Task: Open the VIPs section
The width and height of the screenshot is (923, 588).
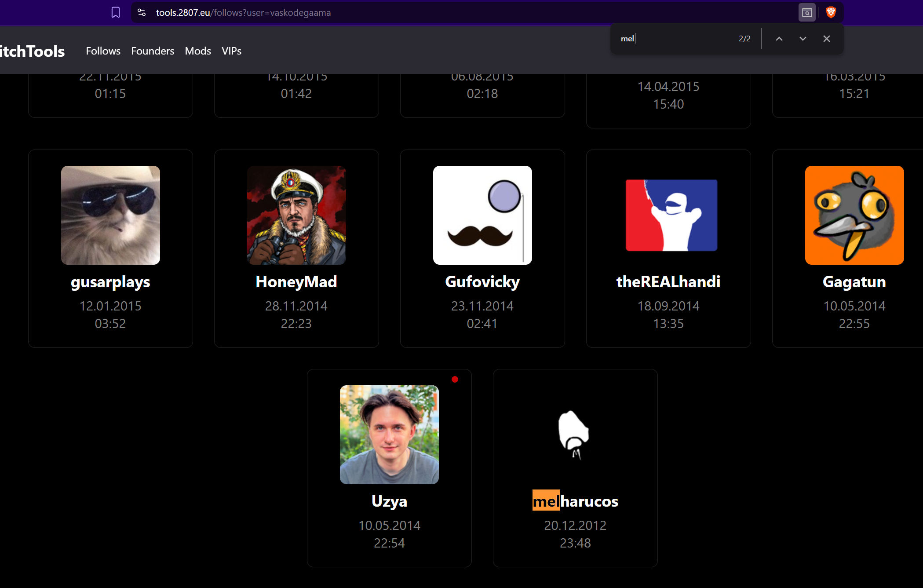Action: (x=231, y=51)
